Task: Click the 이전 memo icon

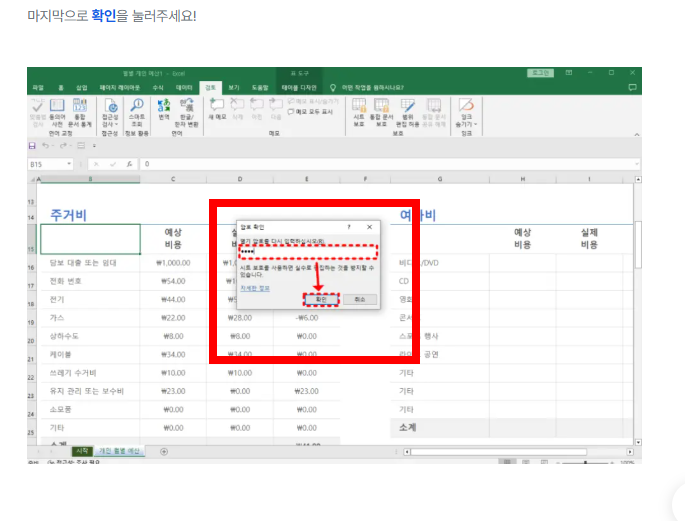Action: pos(257,109)
